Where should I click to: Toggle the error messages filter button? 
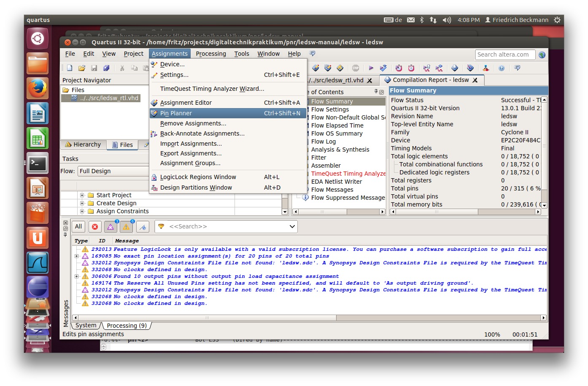pos(95,227)
